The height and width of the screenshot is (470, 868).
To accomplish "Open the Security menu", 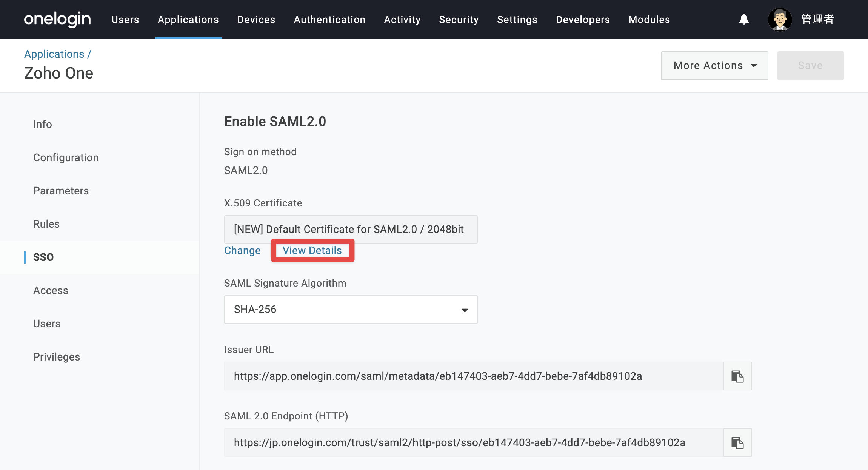I will pyautogui.click(x=459, y=20).
